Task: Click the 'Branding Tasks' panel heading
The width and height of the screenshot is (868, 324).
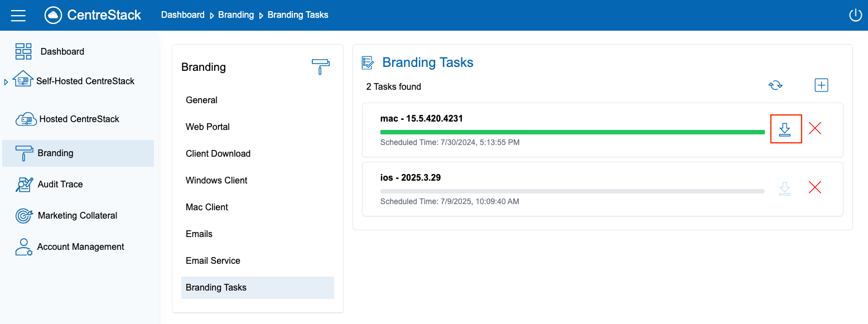Action: [x=428, y=62]
